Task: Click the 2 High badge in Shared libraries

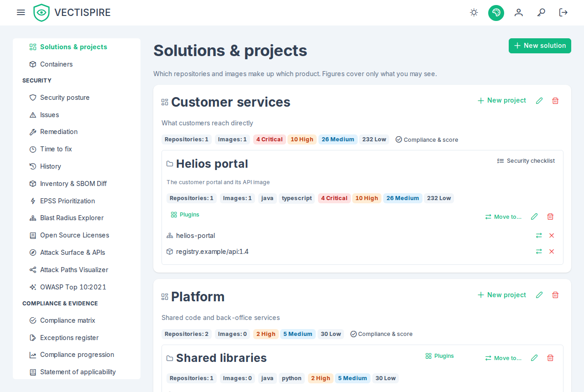Action: 321,378
